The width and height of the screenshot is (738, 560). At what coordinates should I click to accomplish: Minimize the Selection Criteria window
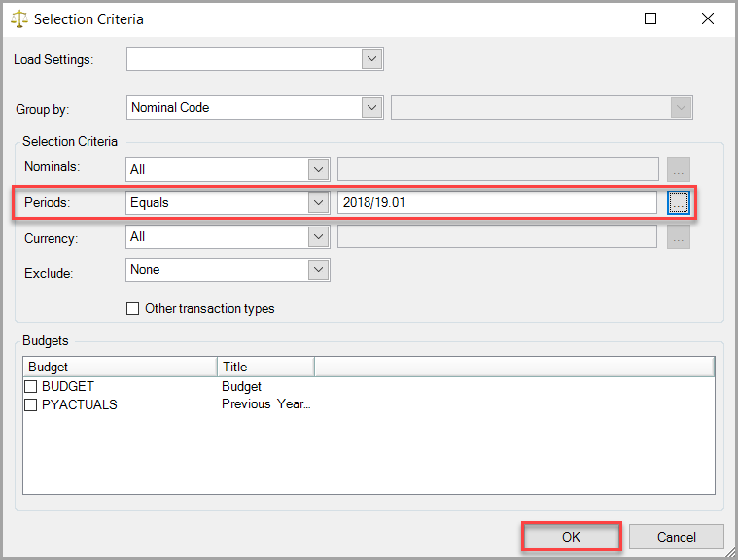(594, 19)
